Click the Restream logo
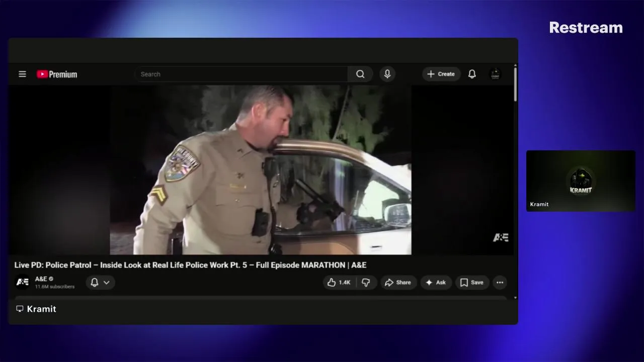 point(586,28)
